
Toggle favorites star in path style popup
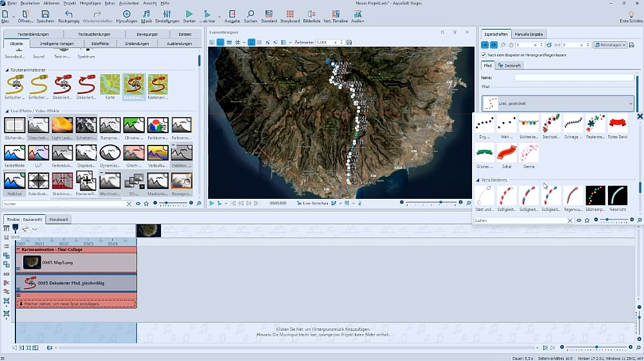pyautogui.click(x=587, y=220)
